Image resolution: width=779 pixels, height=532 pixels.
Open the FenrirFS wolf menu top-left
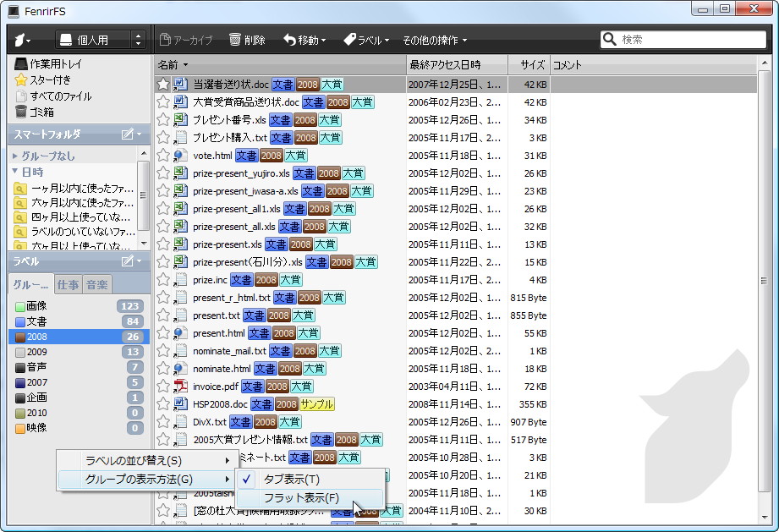click(x=21, y=39)
